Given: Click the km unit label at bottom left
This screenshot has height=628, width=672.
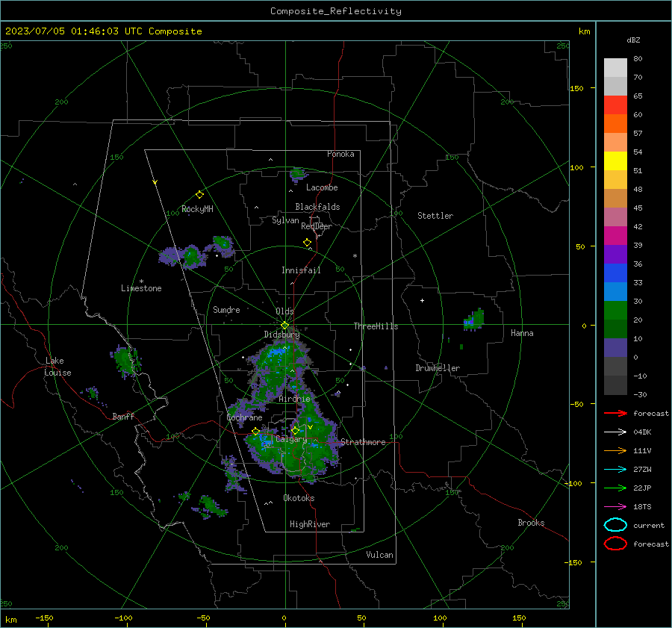Looking at the screenshot, I should point(11,620).
